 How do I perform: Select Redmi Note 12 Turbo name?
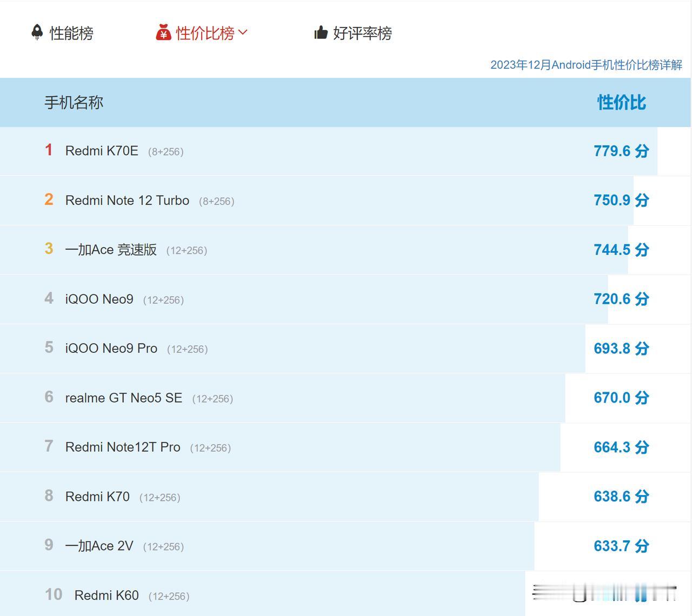tap(127, 200)
